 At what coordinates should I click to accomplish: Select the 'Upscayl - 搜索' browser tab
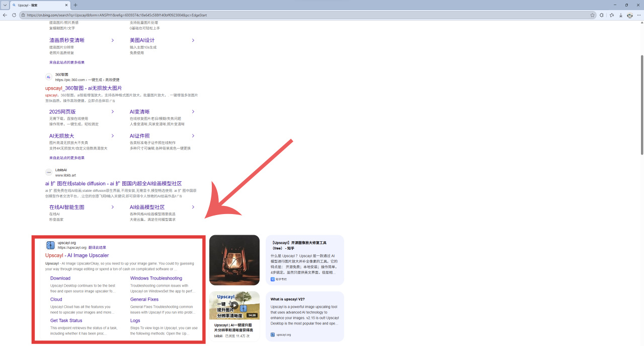click(40, 5)
